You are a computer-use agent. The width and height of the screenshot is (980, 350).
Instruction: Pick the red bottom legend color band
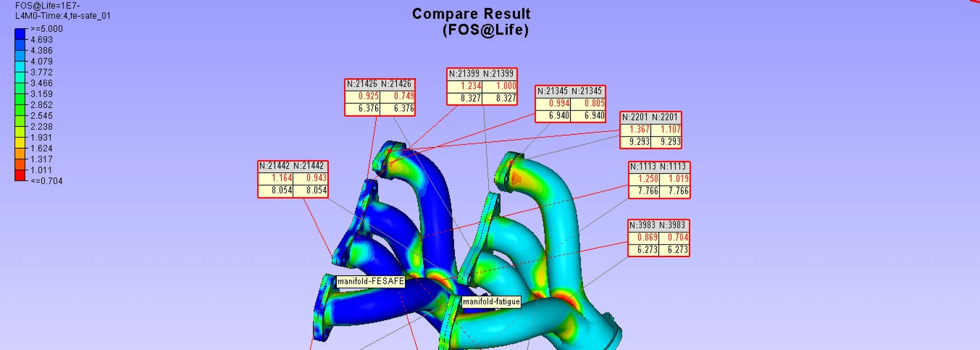click(x=20, y=176)
